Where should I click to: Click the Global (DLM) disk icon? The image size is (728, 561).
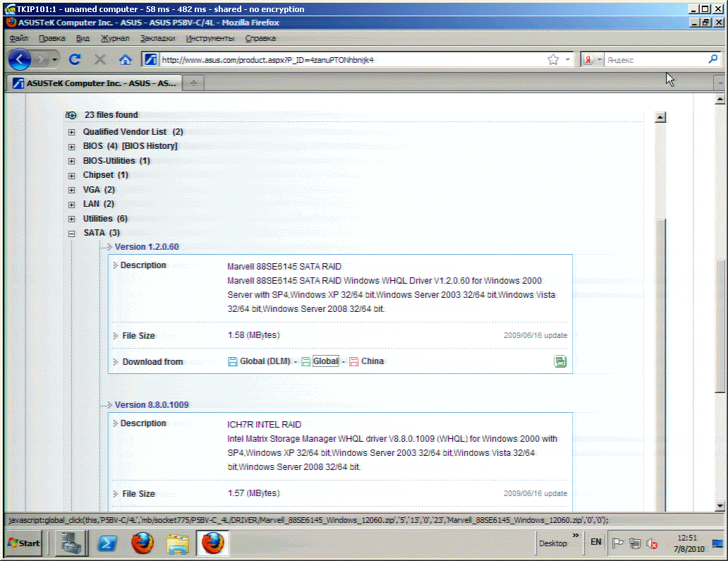(x=233, y=361)
